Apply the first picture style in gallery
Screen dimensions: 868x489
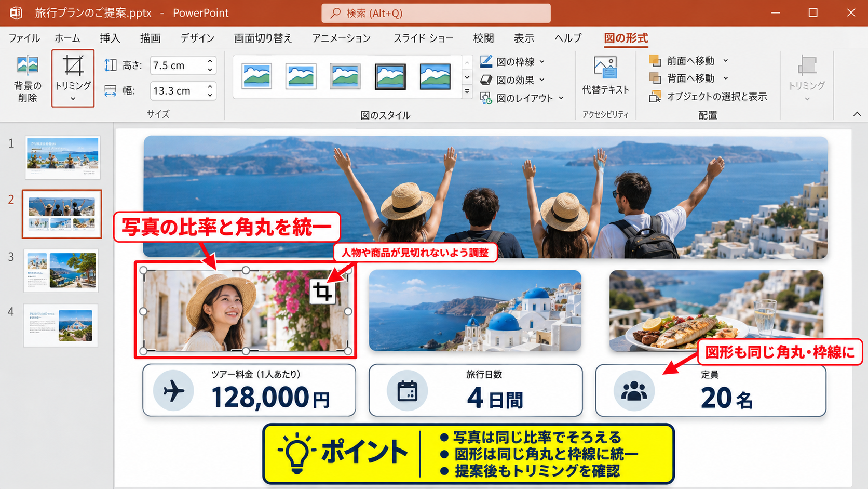(256, 77)
